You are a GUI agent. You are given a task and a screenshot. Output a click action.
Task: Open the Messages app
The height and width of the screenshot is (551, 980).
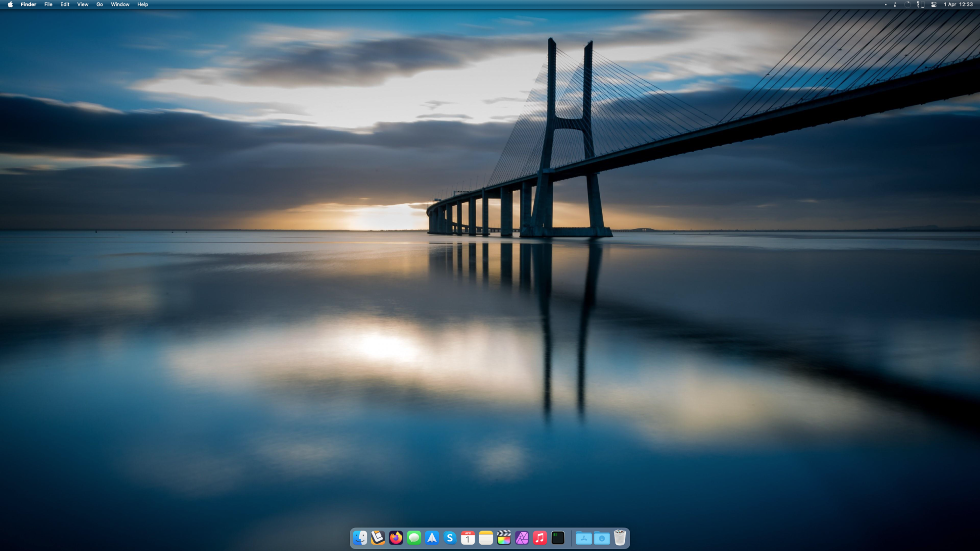coord(414,538)
